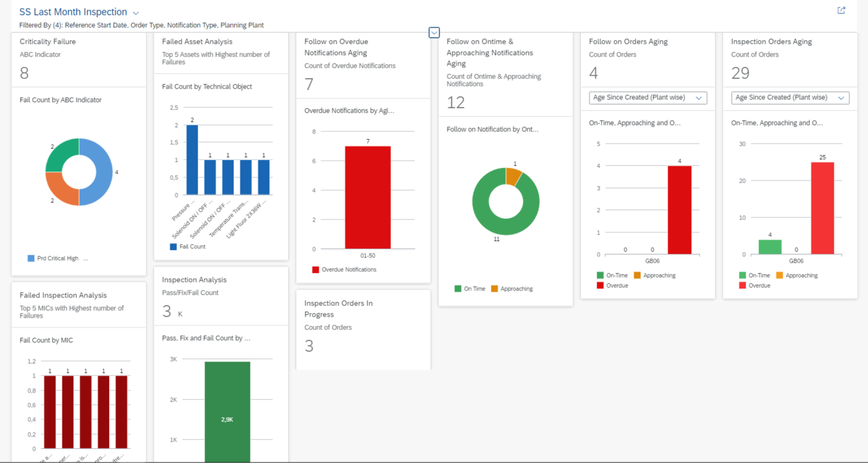Screen dimensions: 868x463
Task: Click Overdue legend in Follow on Orders Aging card
Action: point(612,286)
